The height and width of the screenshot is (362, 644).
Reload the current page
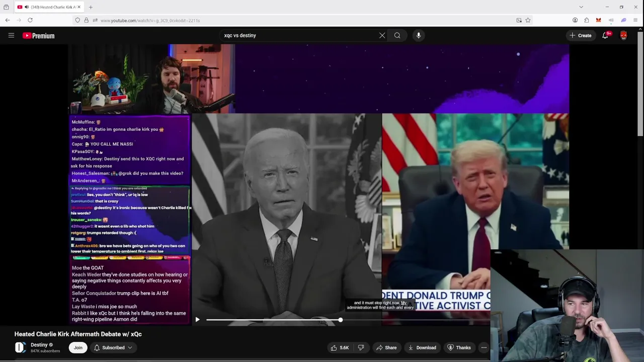tap(30, 20)
